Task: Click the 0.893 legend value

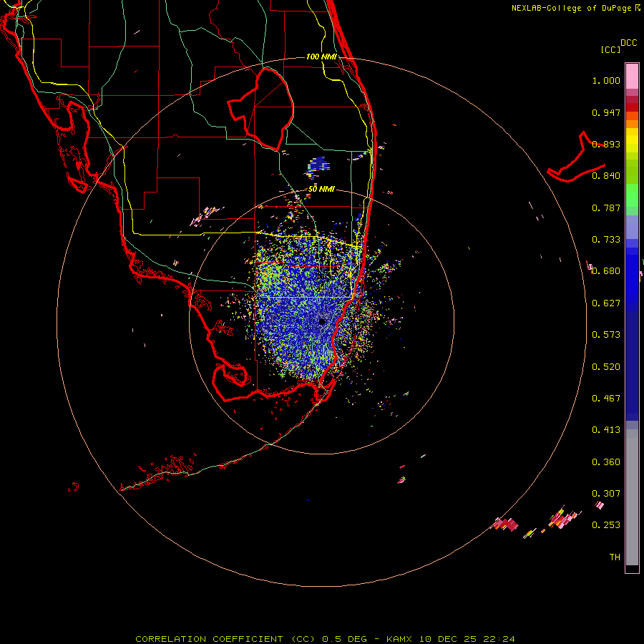Action: [x=606, y=144]
